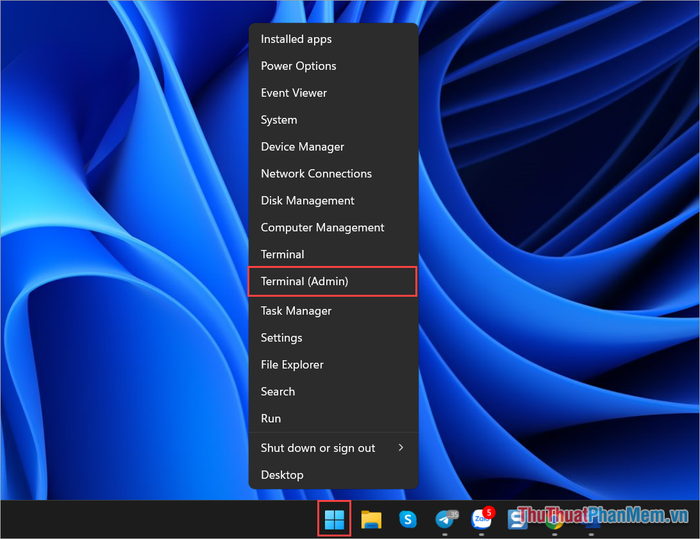
Task: Launch File Explorer from the taskbar
Action: (x=371, y=519)
